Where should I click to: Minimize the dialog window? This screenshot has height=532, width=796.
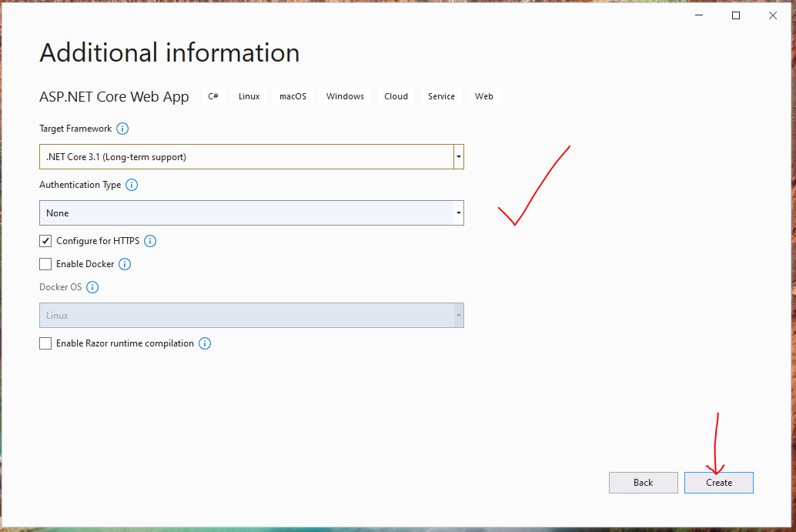click(699, 15)
